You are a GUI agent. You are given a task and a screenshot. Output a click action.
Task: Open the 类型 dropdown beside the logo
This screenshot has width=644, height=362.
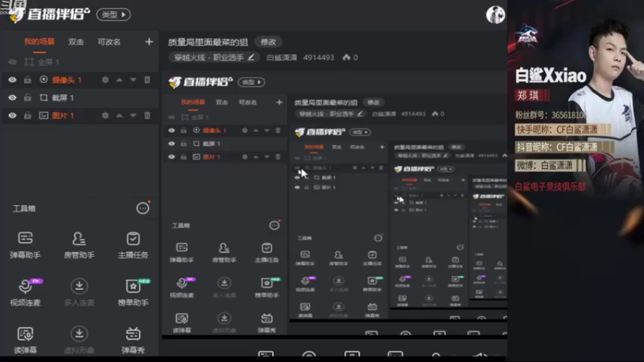tap(114, 14)
